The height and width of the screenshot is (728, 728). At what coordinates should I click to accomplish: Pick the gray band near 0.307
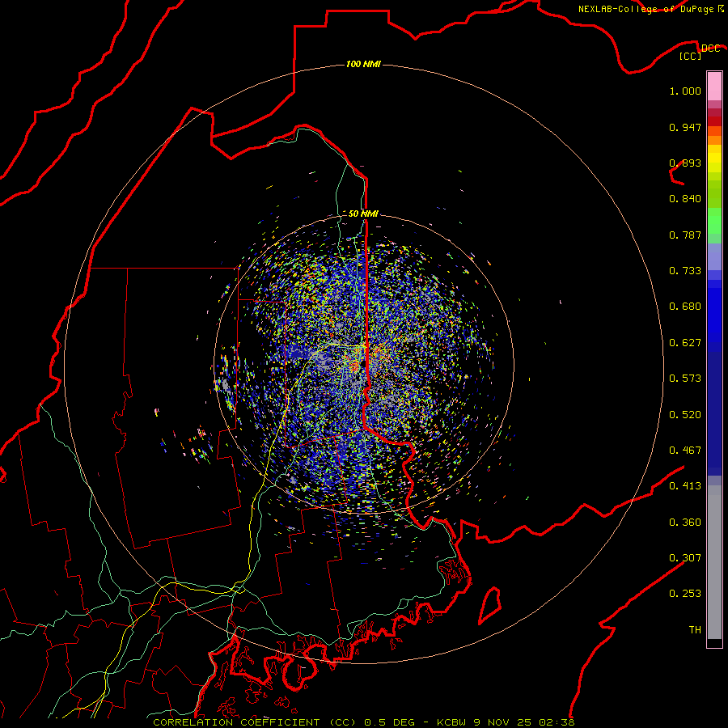point(714,562)
